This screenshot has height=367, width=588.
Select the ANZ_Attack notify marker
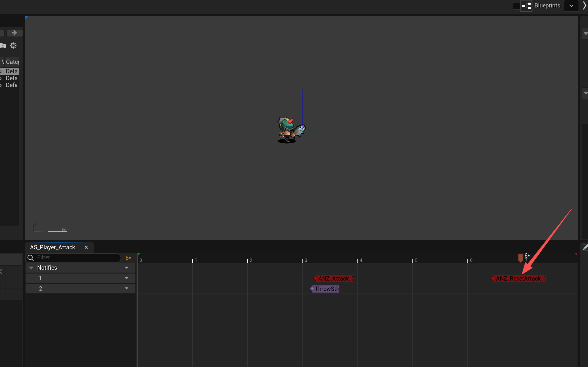coord(334,279)
